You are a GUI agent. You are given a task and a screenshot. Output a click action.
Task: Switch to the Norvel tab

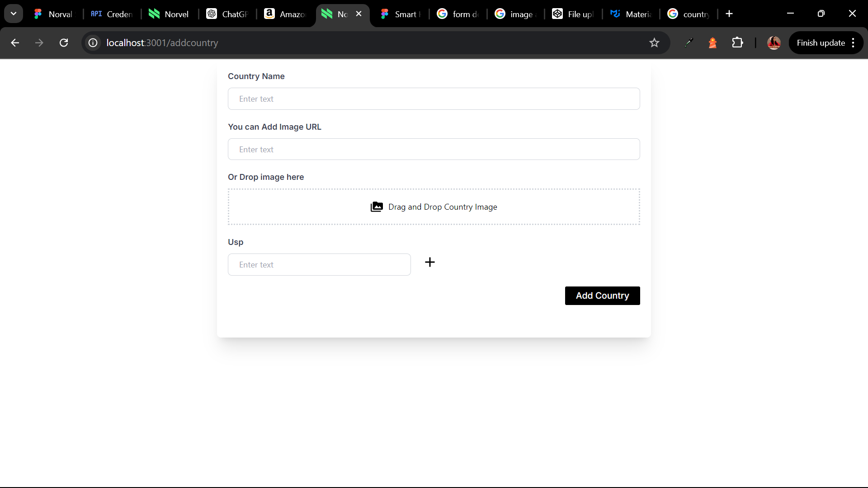[169, 14]
